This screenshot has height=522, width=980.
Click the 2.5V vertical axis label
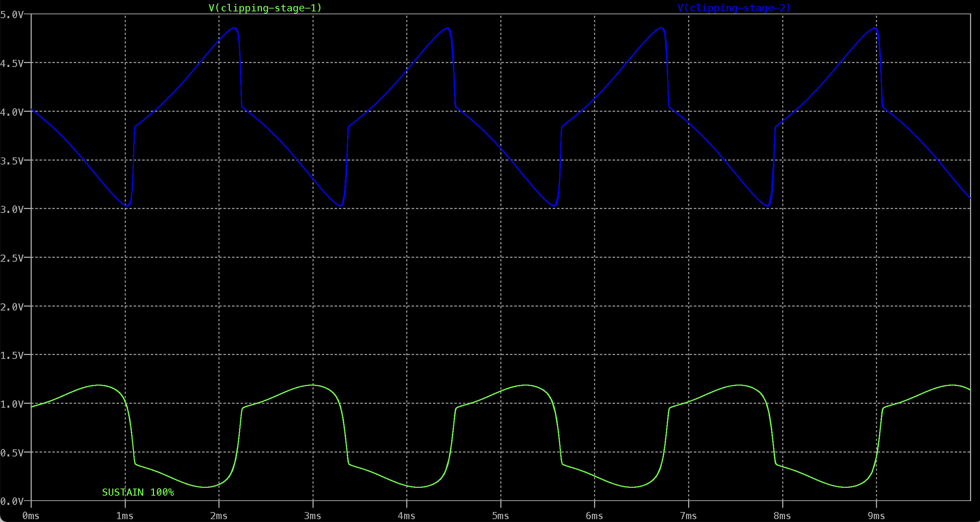[x=12, y=258]
